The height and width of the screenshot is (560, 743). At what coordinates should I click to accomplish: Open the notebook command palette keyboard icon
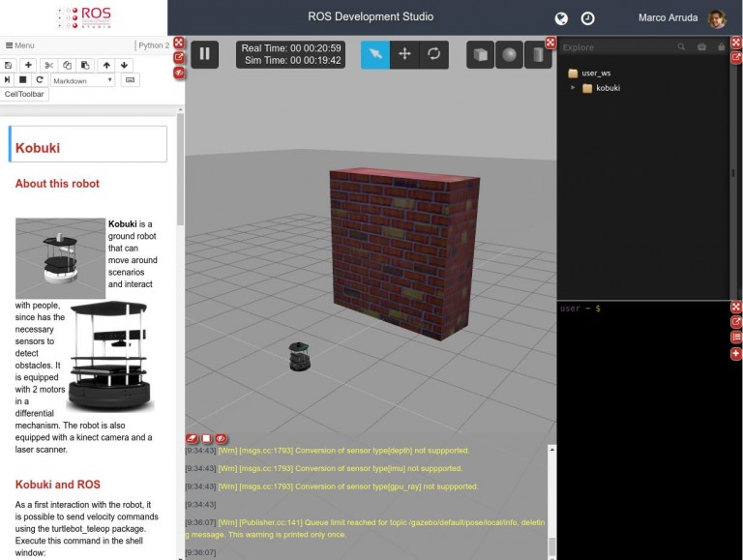point(131,80)
